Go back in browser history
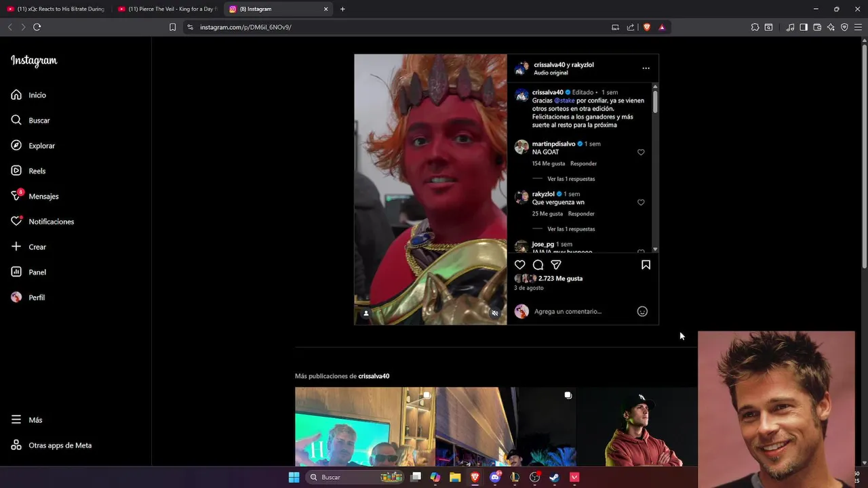868x488 pixels. tap(9, 27)
